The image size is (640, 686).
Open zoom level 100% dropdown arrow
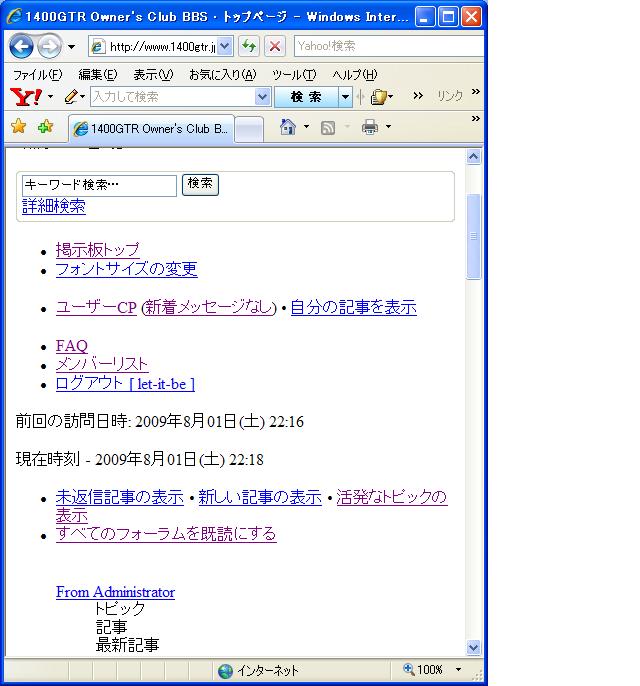click(x=459, y=670)
